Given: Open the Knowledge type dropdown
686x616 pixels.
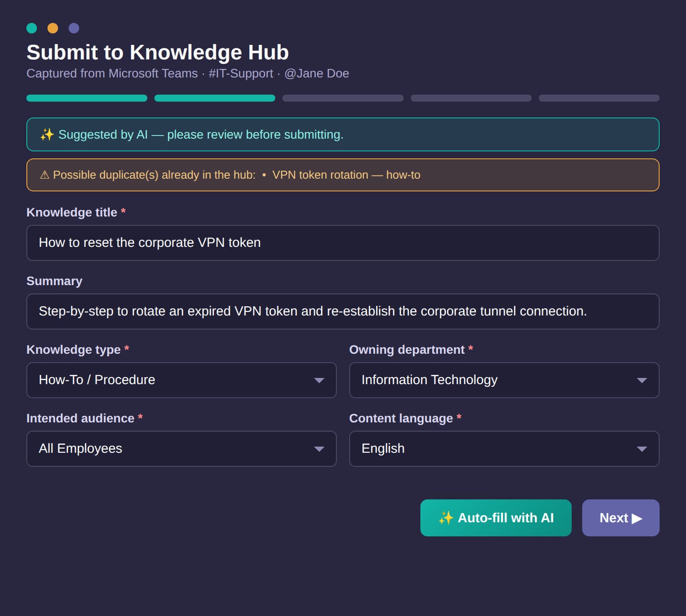Looking at the screenshot, I should pos(182,380).
